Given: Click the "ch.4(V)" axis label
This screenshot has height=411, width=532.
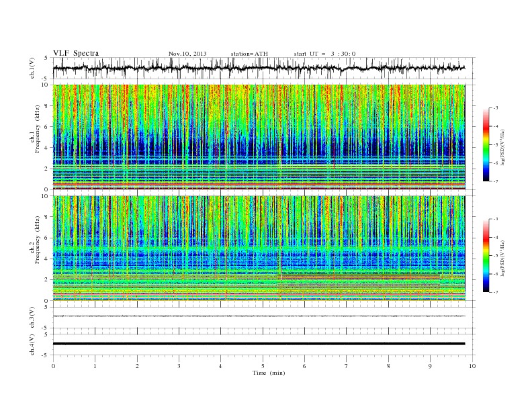Looking at the screenshot, I should click(32, 345).
